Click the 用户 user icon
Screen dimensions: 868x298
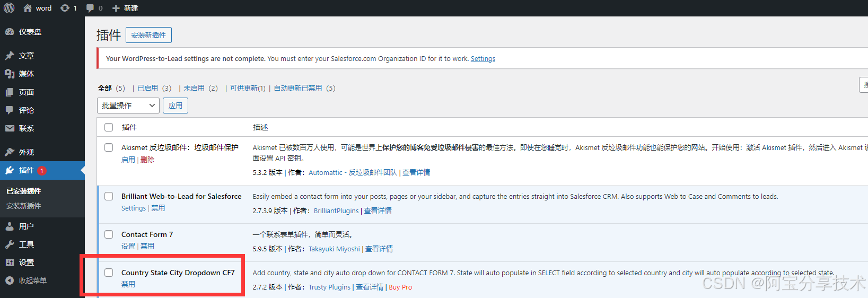(x=10, y=226)
